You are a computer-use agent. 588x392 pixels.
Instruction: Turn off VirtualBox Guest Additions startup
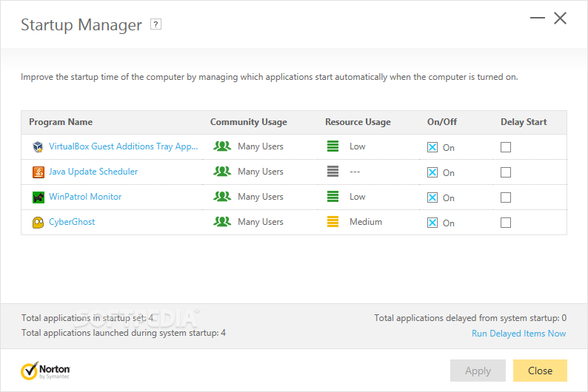coord(432,147)
